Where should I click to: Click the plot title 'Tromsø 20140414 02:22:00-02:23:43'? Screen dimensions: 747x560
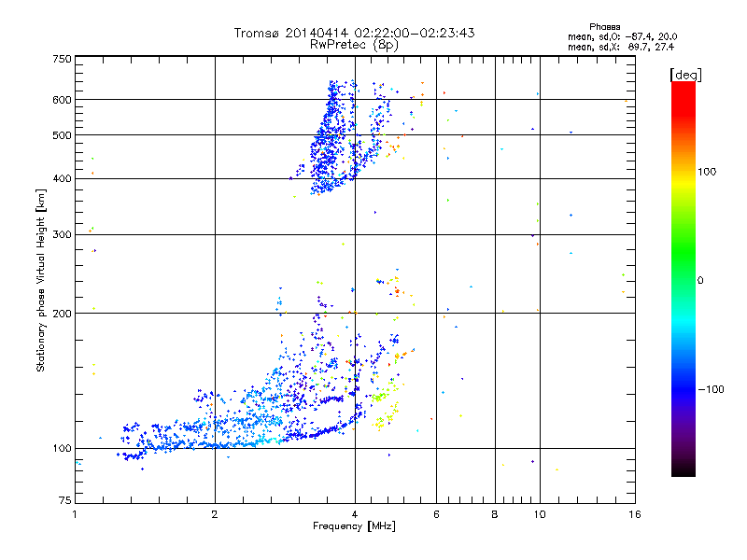(x=355, y=33)
